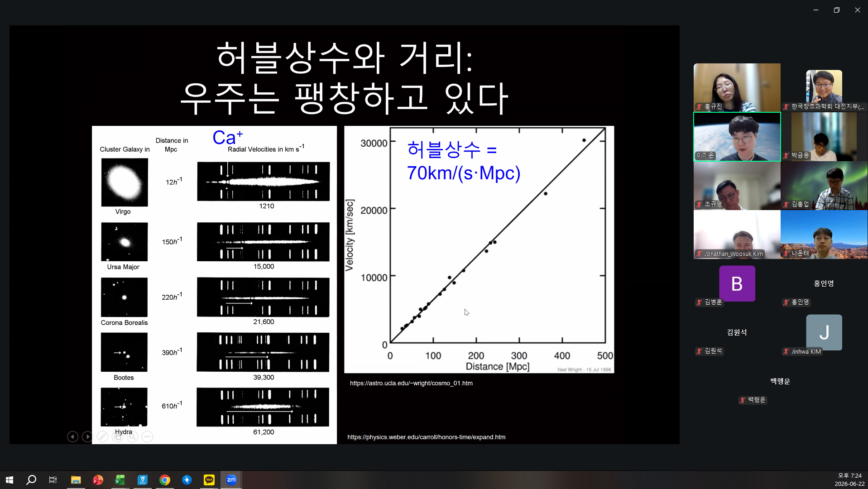The width and height of the screenshot is (868, 489).
Task: Open the blue lightning app in taskbar
Action: (187, 479)
